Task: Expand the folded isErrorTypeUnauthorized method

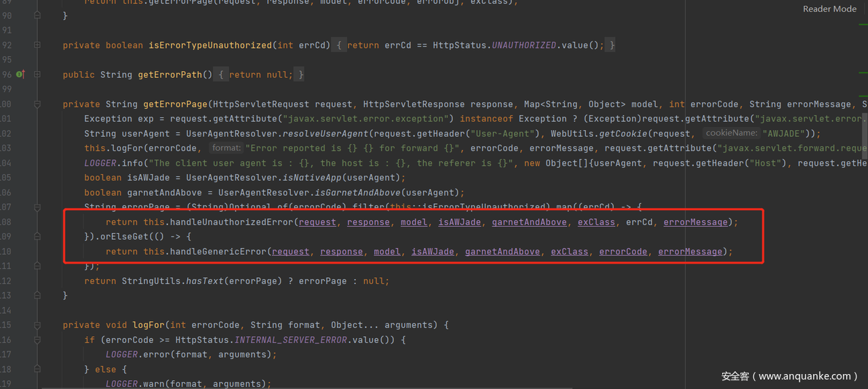Action: pos(37,45)
